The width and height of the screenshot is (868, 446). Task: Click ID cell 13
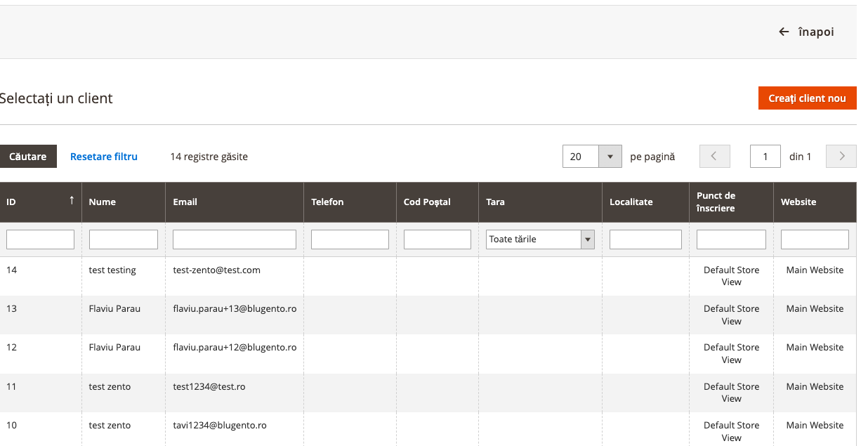[x=12, y=309]
